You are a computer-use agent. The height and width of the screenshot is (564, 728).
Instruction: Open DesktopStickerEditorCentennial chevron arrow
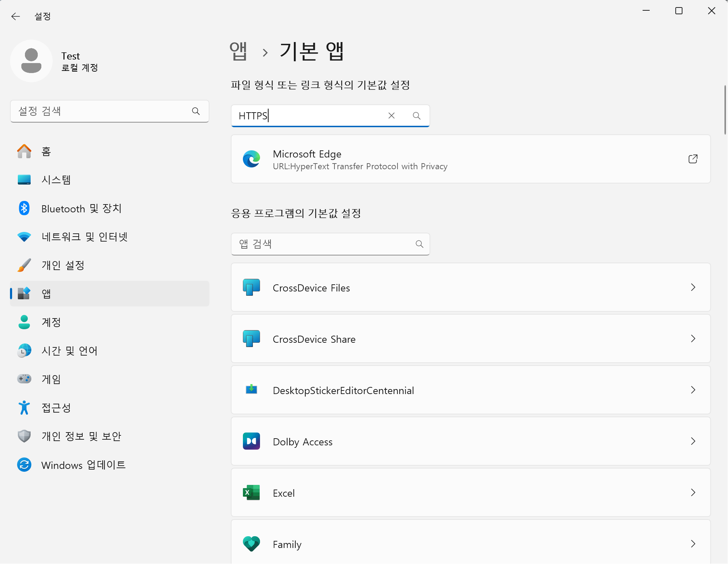pos(693,390)
